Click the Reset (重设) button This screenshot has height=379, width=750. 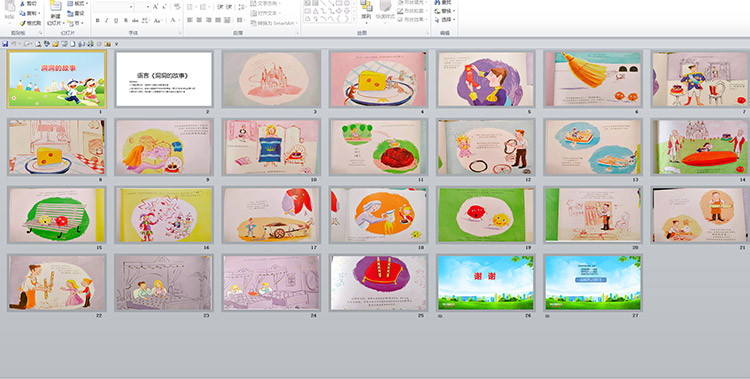point(76,13)
